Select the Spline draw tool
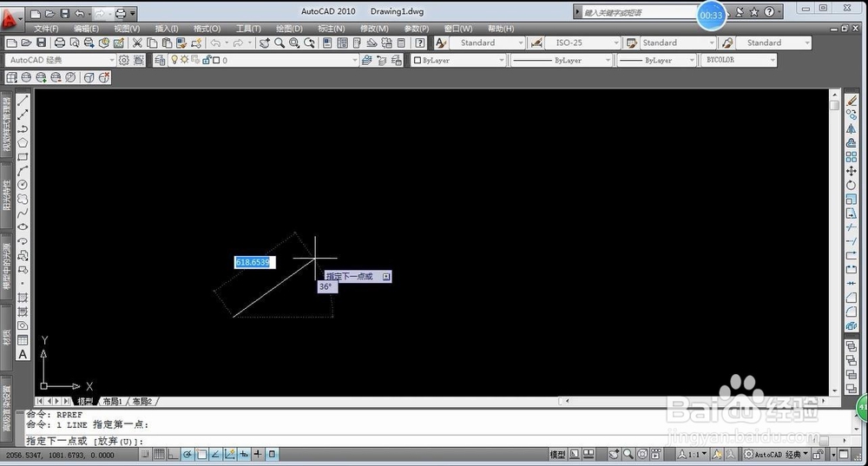The height and width of the screenshot is (466, 868). coord(23,213)
